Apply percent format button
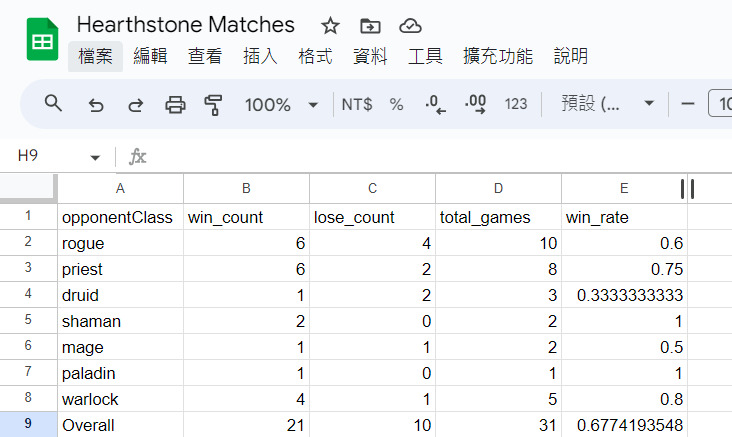This screenshot has width=732, height=437. (396, 104)
